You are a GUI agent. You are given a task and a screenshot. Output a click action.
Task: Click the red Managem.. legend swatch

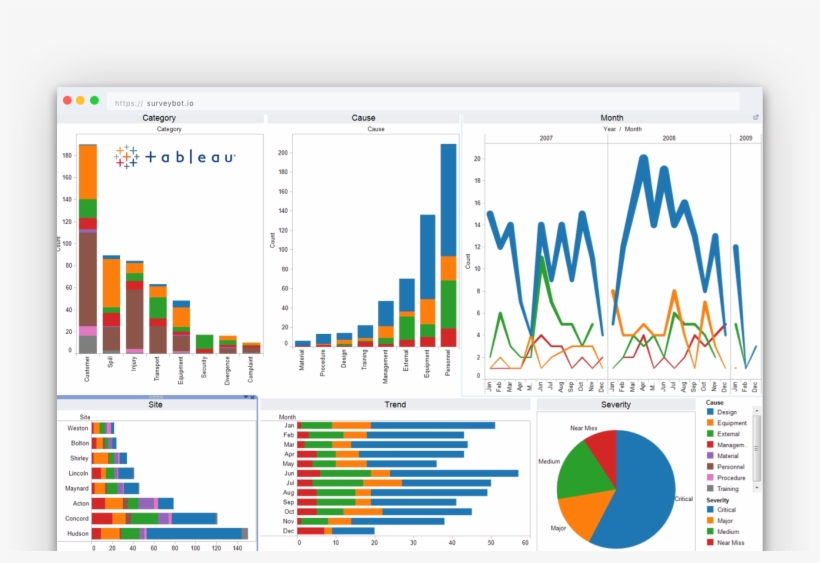click(710, 445)
